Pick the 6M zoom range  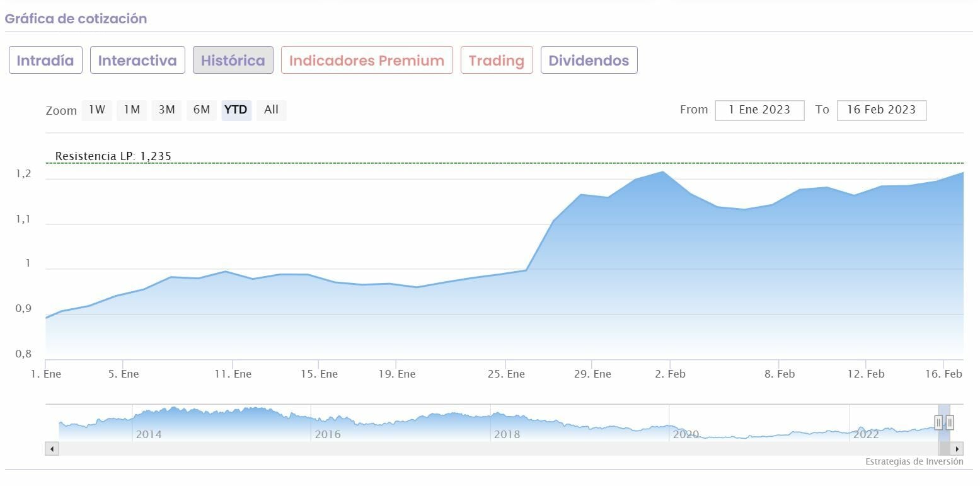pos(202,110)
